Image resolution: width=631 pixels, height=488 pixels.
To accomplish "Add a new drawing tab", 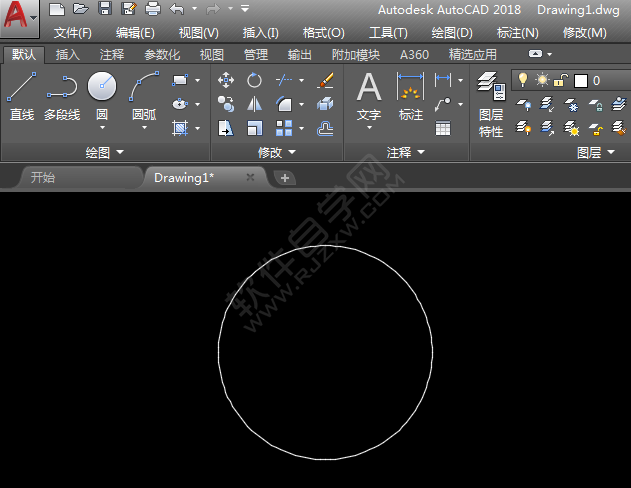I will pos(285,178).
